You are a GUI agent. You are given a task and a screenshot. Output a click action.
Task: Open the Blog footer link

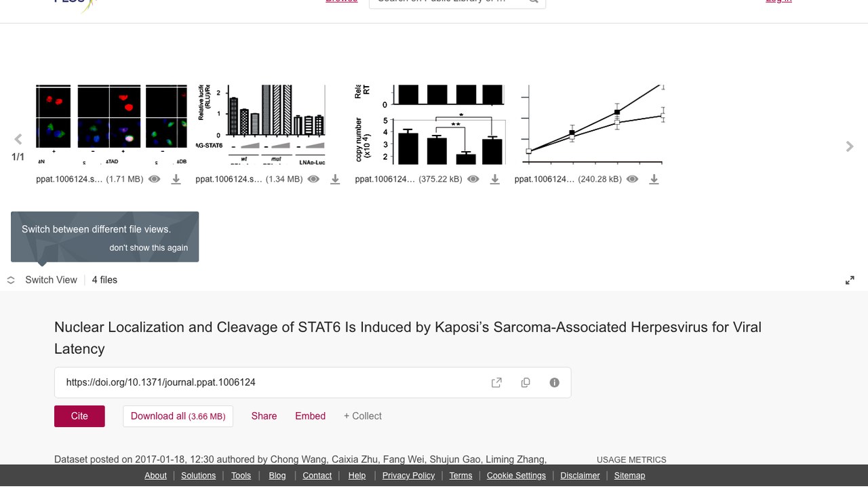277,476
